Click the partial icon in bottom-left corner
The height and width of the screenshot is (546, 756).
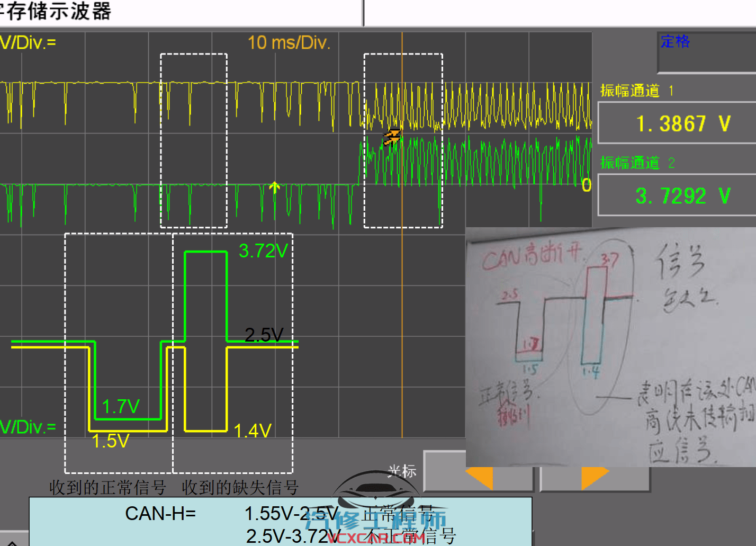click(x=12, y=541)
